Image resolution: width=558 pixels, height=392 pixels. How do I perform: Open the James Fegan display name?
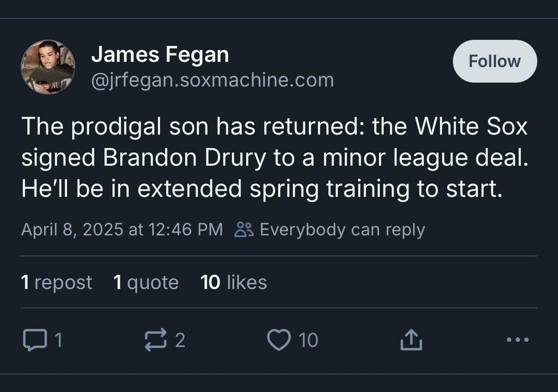160,54
